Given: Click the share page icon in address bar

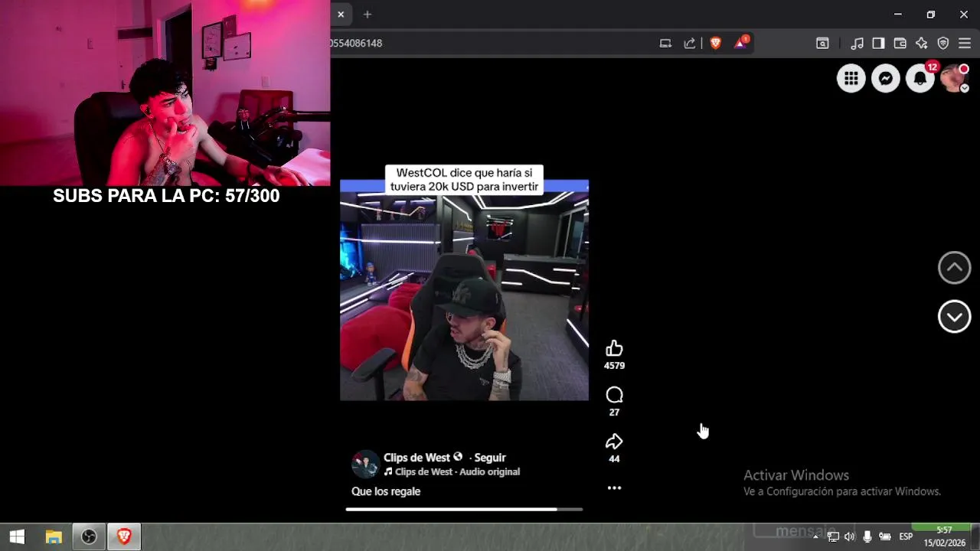Looking at the screenshot, I should 690,43.
